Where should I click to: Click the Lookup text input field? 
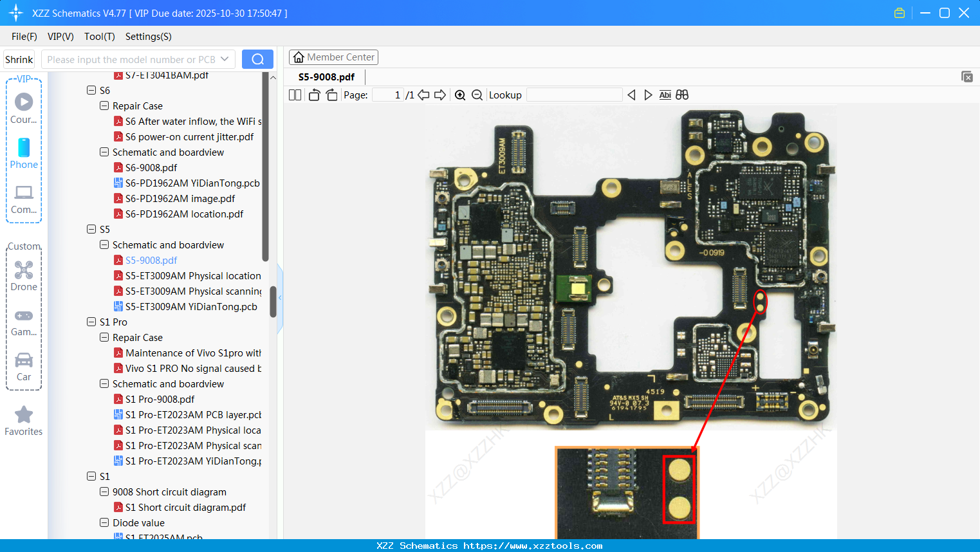point(574,95)
